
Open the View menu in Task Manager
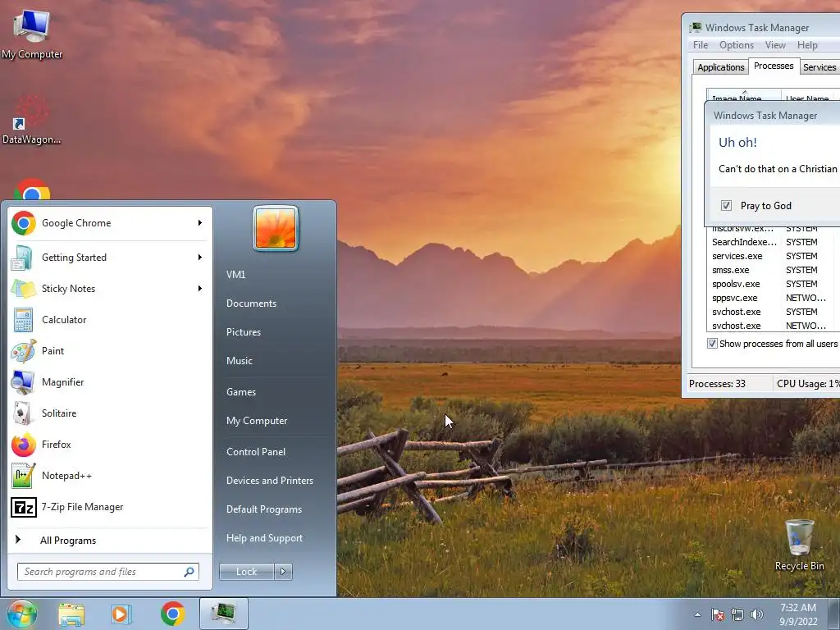tap(775, 45)
